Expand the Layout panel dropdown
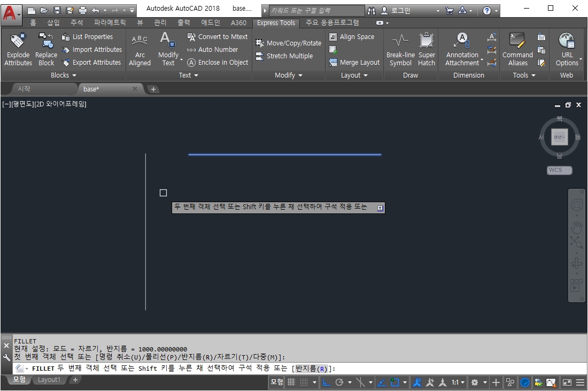 354,75
